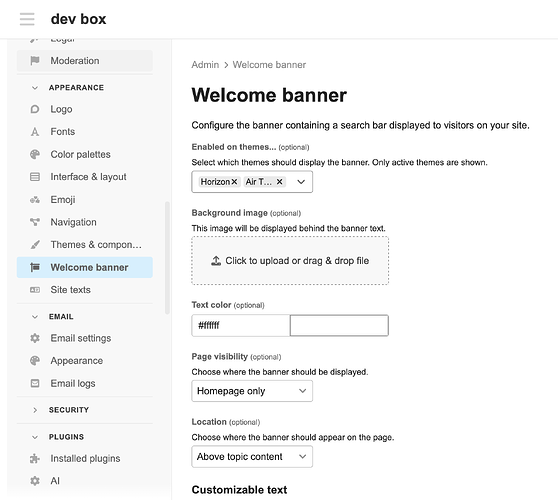
Task: Click the Navigation sidebar icon
Action: 35,222
